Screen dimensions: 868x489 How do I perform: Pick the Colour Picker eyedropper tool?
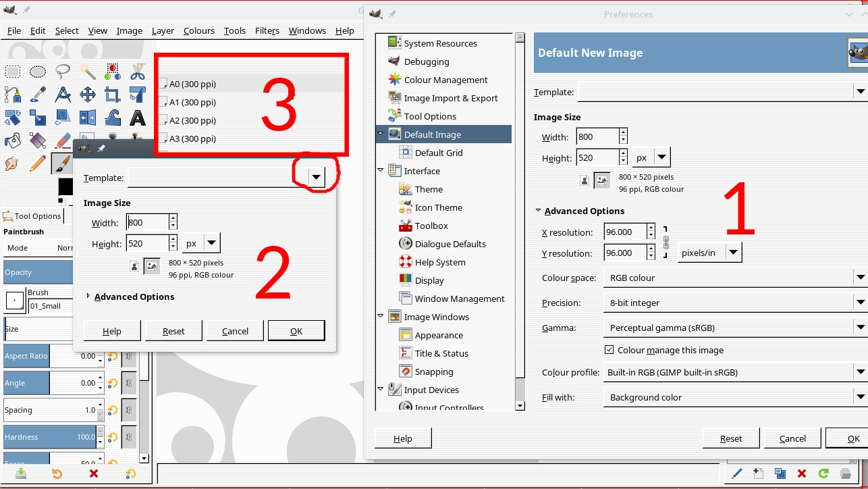(38, 95)
